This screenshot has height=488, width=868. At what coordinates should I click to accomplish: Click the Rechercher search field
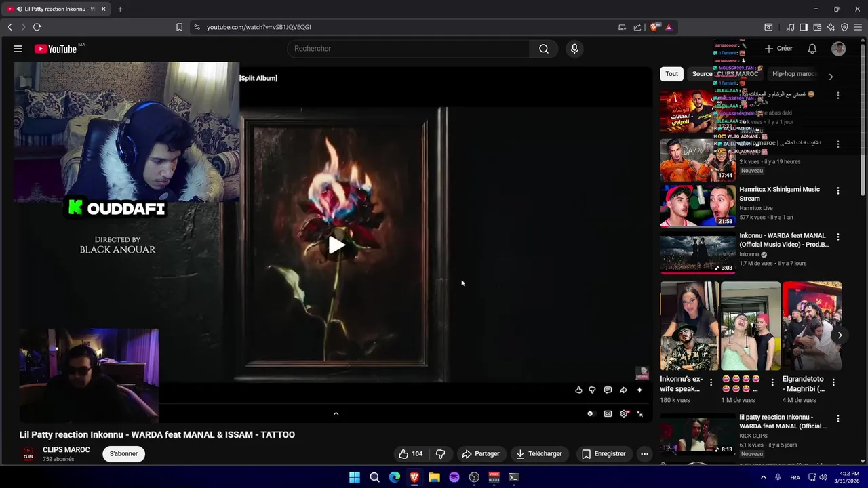point(409,49)
